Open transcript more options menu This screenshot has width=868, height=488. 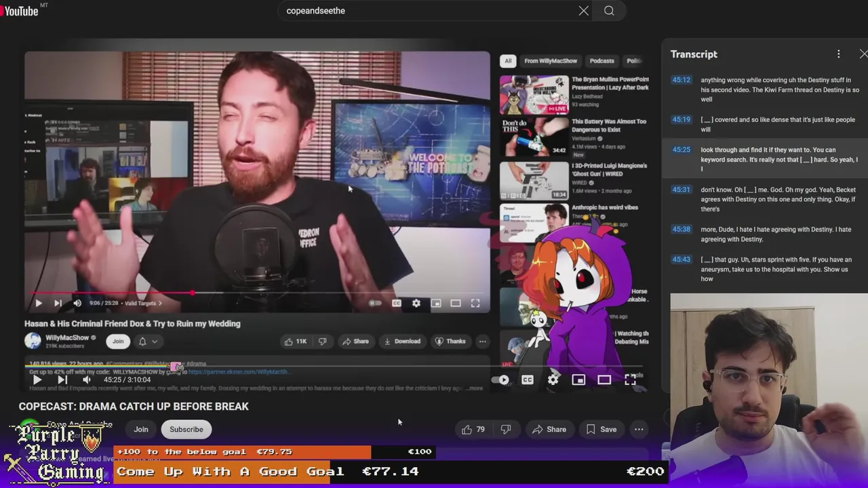pyautogui.click(x=838, y=54)
